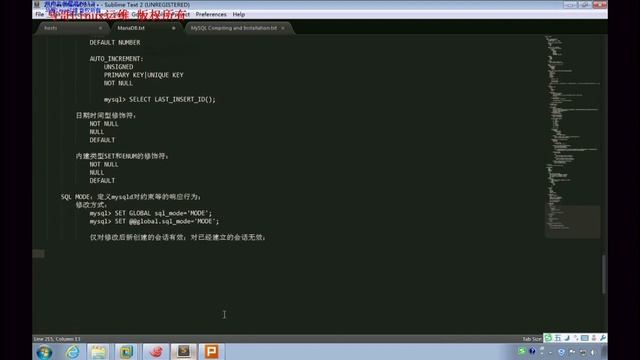Click the blue help tray icon
Image resolution: width=640 pixels, height=360 pixels.
tap(532, 351)
